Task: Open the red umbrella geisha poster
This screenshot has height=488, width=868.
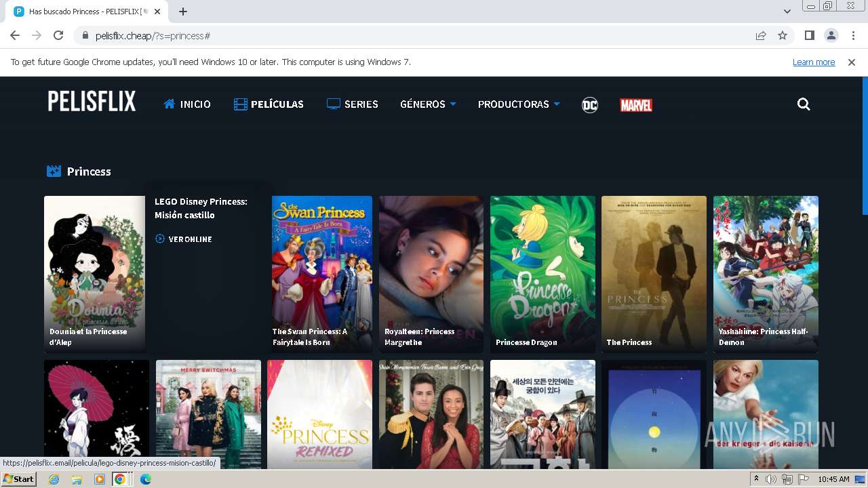Action: (96, 414)
